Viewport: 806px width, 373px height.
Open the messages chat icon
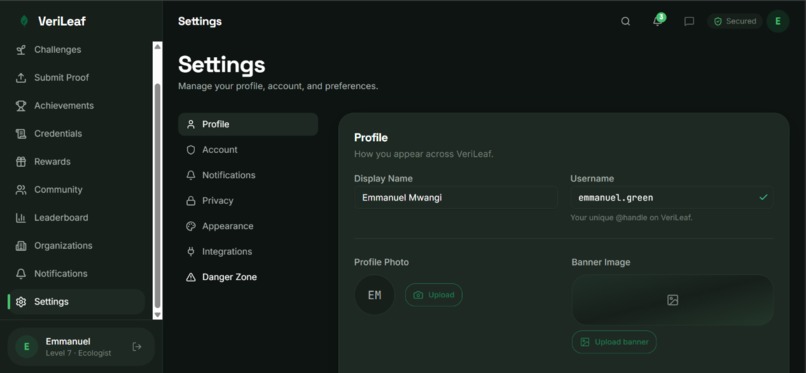[x=689, y=22]
